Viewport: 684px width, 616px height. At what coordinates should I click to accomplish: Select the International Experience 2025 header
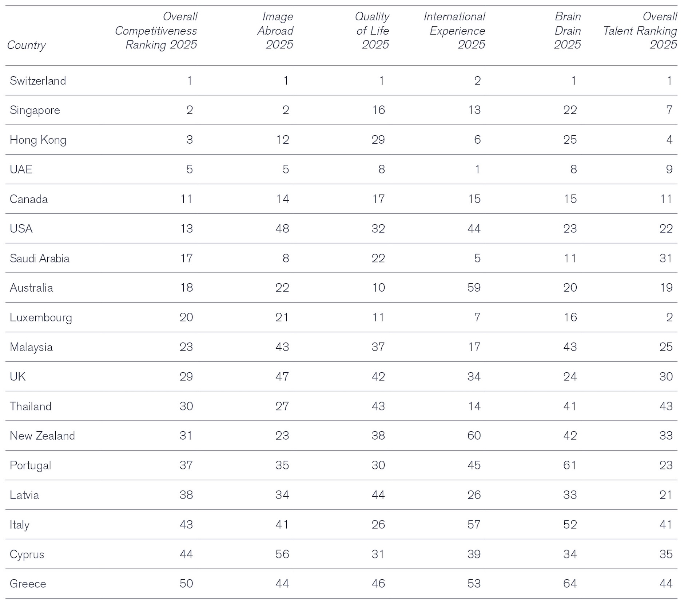[455, 31]
